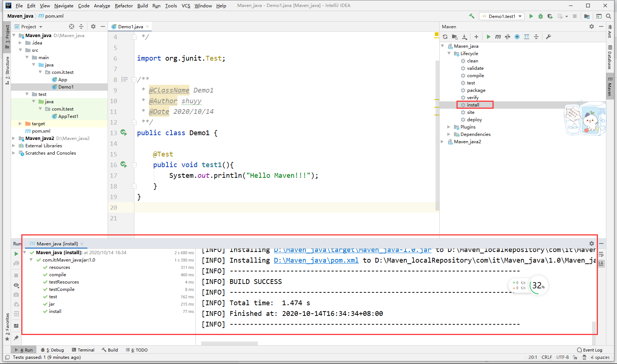Toggle soft-wrap in console output
The image size is (617, 364).
pyautogui.click(x=601, y=254)
